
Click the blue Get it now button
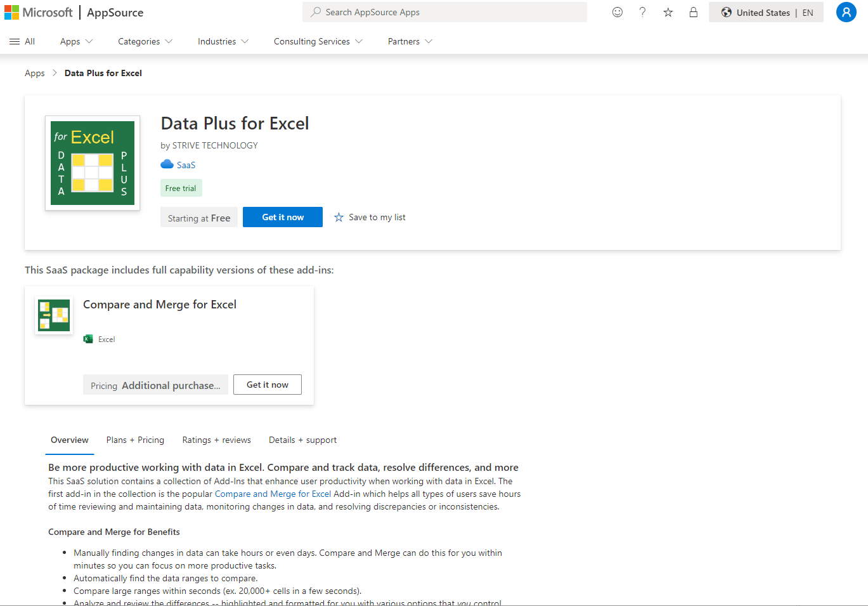283,217
